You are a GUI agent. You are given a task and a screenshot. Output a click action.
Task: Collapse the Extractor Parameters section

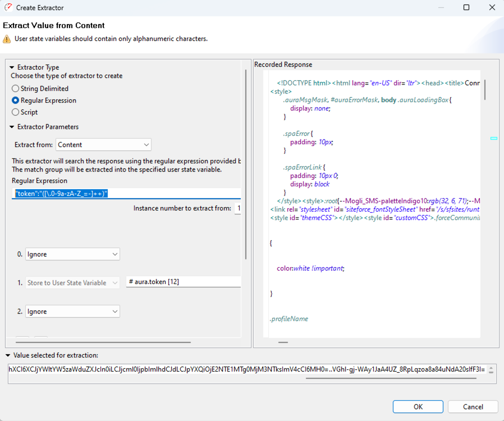coord(12,127)
